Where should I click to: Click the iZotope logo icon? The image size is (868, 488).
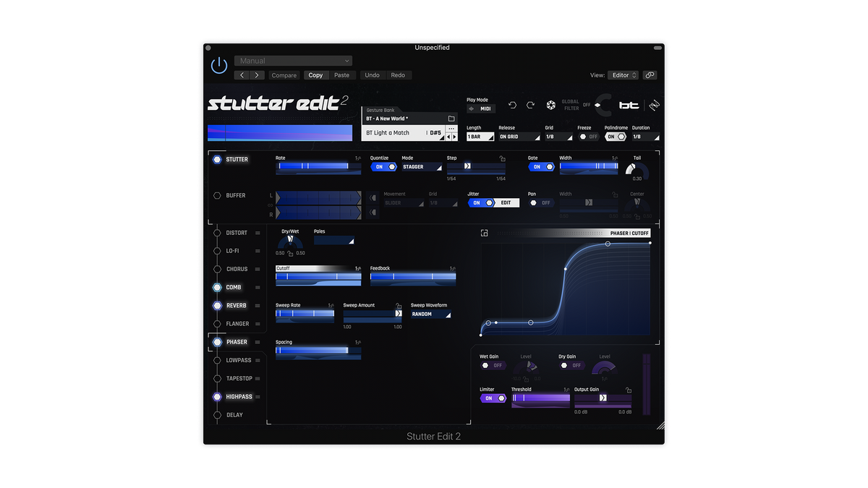[x=654, y=106]
